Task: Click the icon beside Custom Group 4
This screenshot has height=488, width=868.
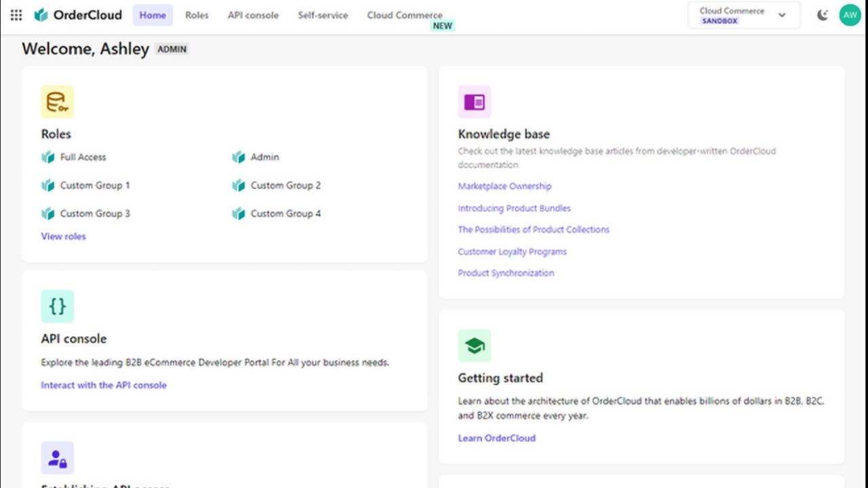Action: click(x=238, y=213)
